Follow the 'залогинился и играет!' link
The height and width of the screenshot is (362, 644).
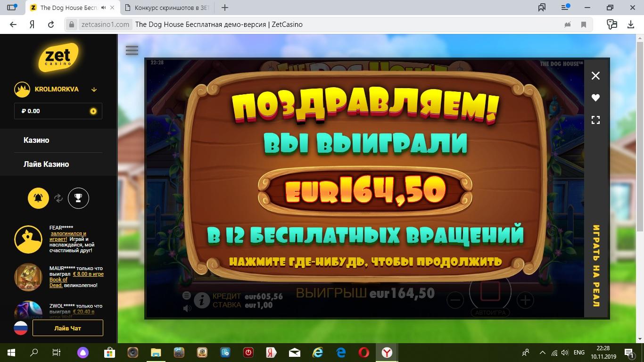(x=68, y=236)
